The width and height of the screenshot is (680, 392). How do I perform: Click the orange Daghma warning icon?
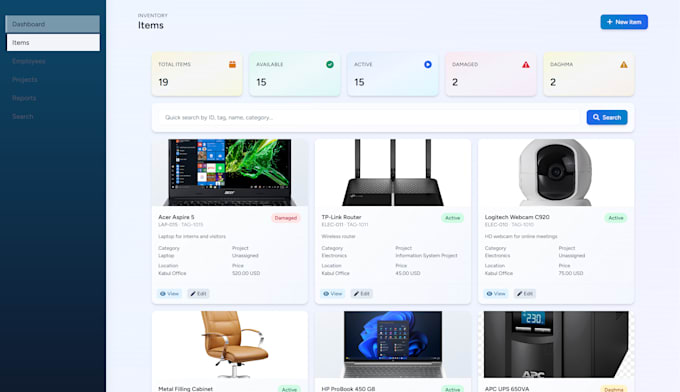pyautogui.click(x=624, y=65)
